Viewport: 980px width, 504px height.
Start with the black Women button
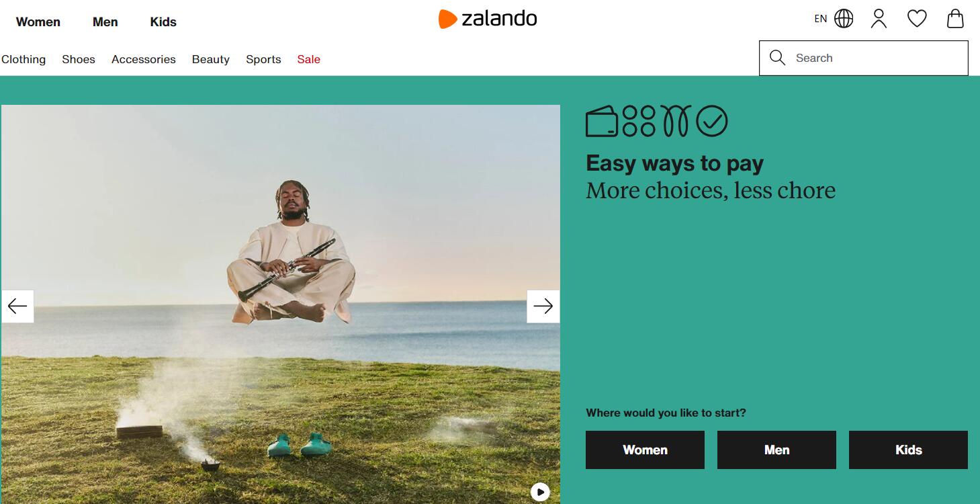point(645,450)
